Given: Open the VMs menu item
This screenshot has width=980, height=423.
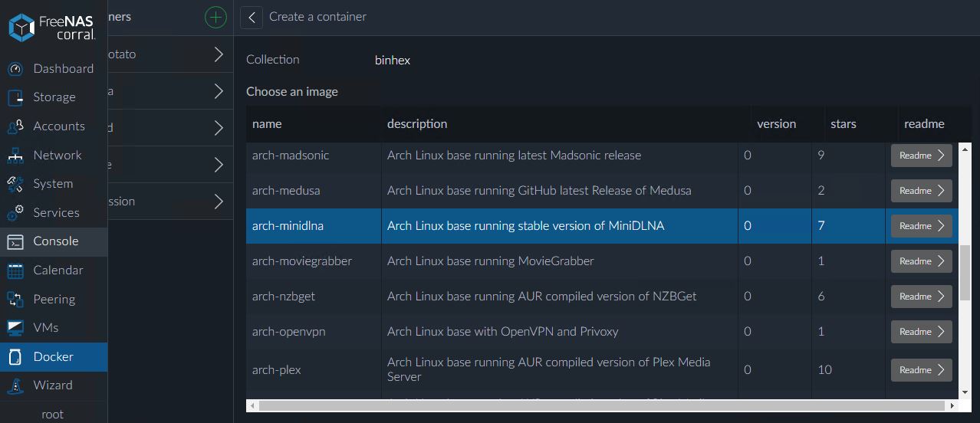Looking at the screenshot, I should (x=45, y=328).
